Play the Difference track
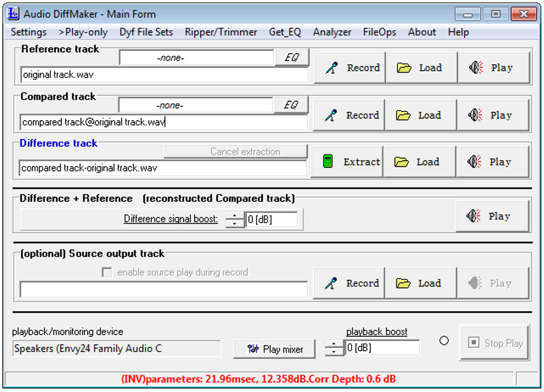Viewport: 544px width, 392px height. click(x=492, y=162)
